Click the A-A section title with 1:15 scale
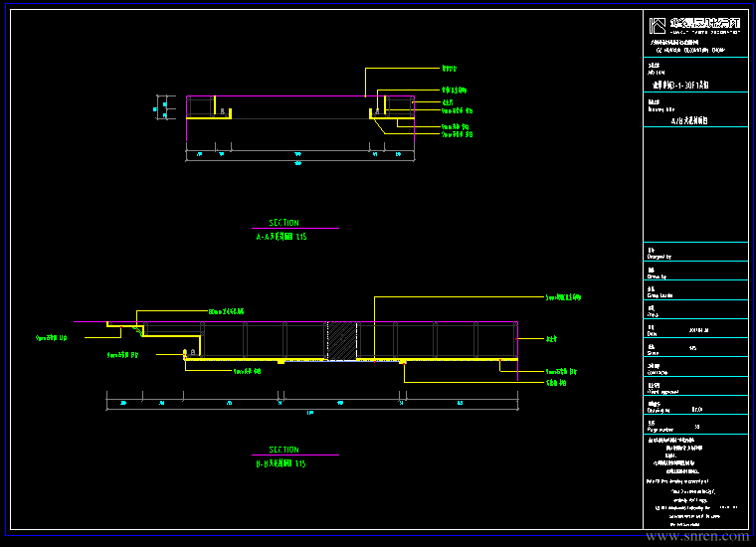 (282, 237)
